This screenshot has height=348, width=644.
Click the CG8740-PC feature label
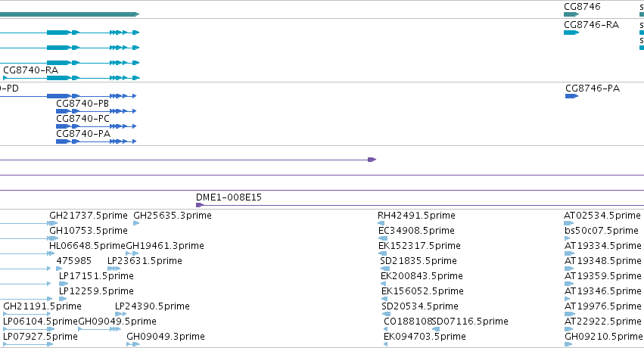pos(83,119)
